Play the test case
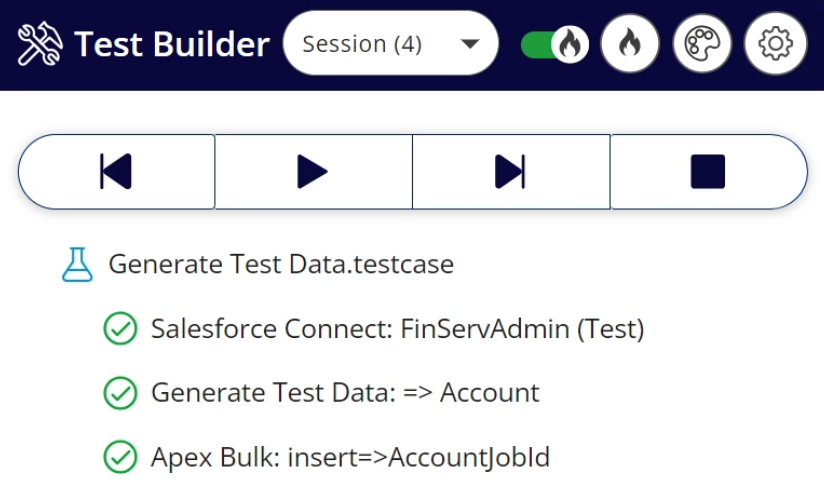This screenshot has height=498, width=824. click(314, 172)
